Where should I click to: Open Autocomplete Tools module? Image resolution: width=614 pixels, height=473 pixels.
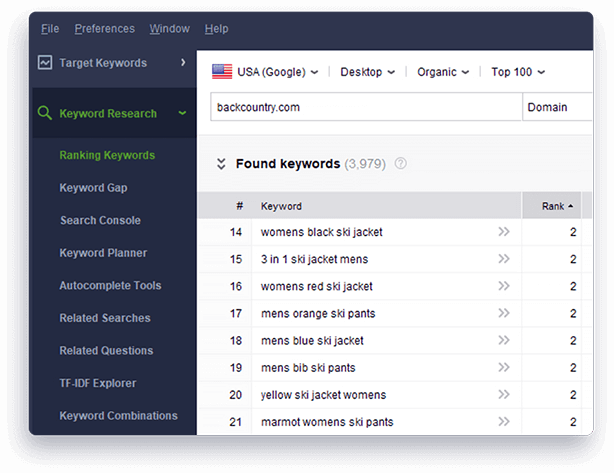(x=110, y=285)
